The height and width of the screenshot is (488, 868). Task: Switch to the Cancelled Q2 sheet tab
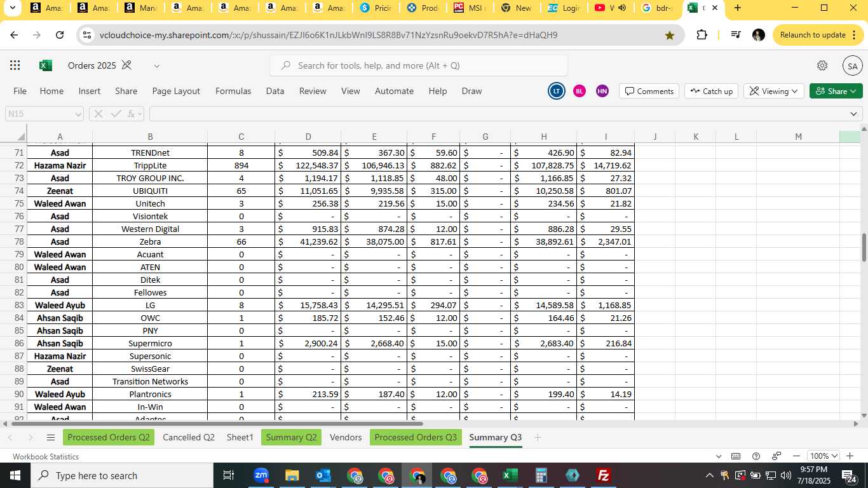(189, 437)
